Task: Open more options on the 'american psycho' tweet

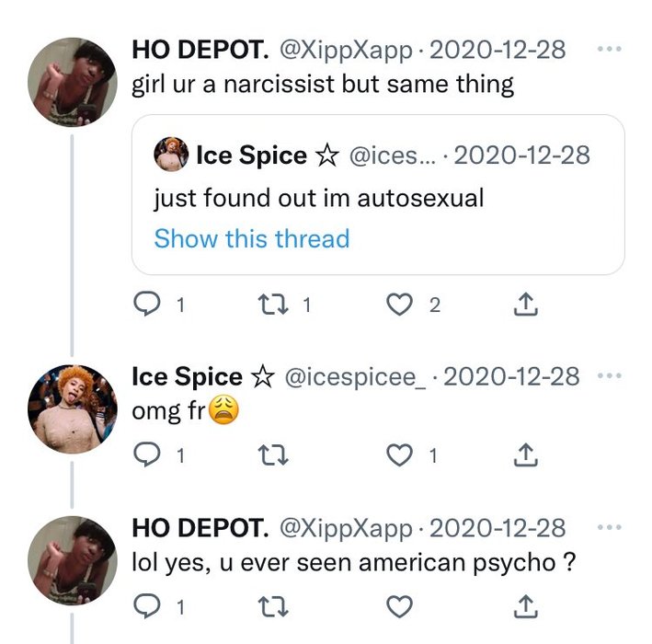Action: tap(609, 528)
